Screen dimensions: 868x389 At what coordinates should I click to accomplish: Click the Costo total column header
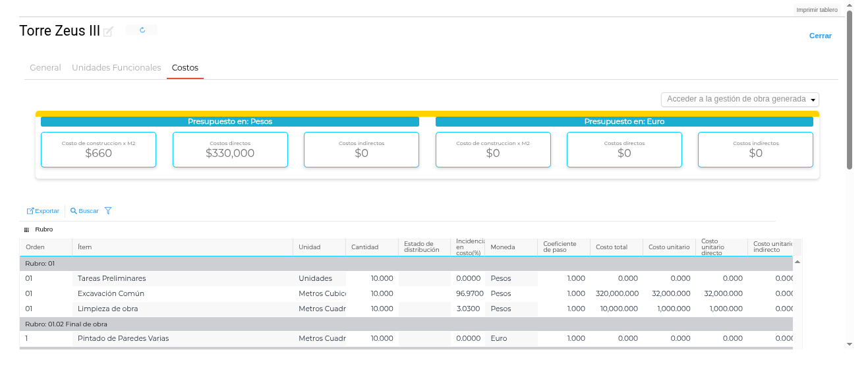[612, 247]
